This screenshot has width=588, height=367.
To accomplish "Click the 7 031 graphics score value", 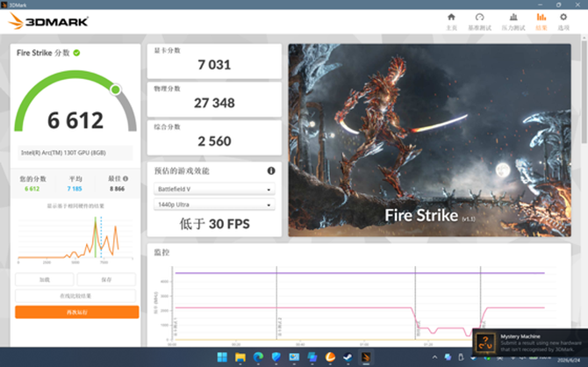I will point(214,65).
